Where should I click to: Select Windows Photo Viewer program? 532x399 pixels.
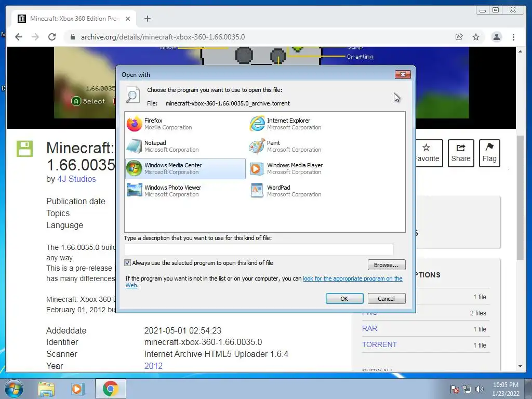click(185, 191)
